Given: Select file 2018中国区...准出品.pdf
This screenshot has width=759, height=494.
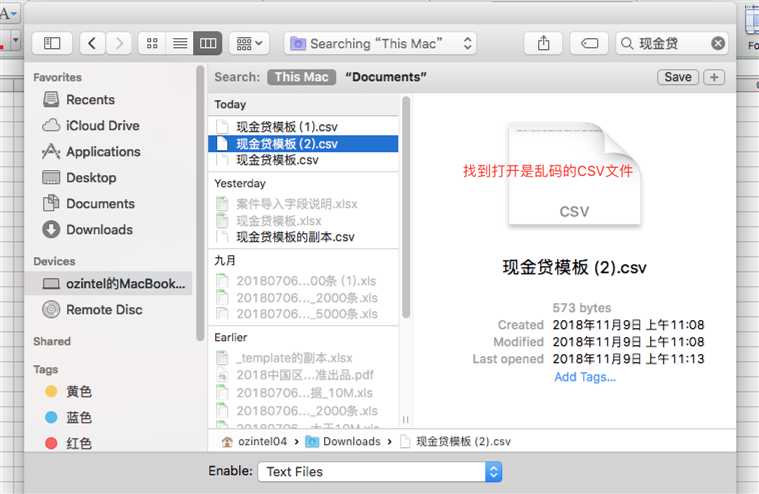Looking at the screenshot, I should (x=303, y=375).
